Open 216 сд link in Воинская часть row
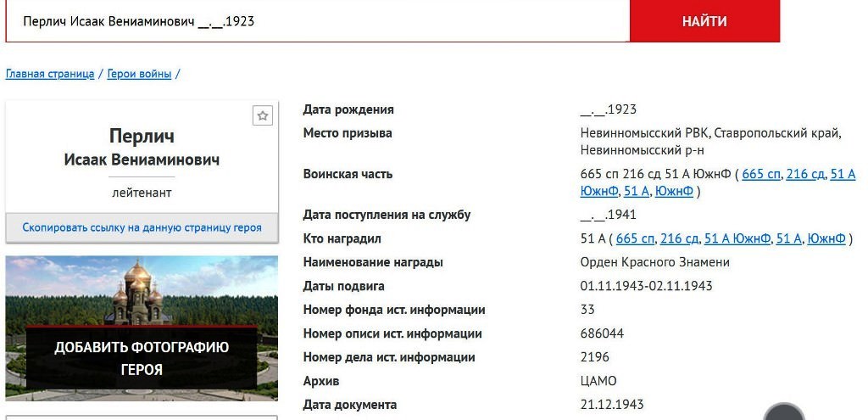Viewport: 868px width, 420px height. coord(805,174)
